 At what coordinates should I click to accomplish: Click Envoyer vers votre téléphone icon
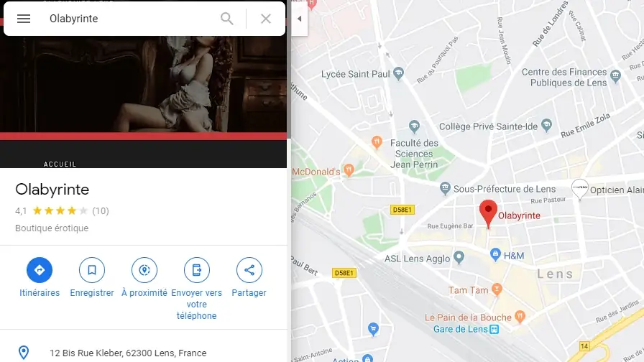[197, 270]
